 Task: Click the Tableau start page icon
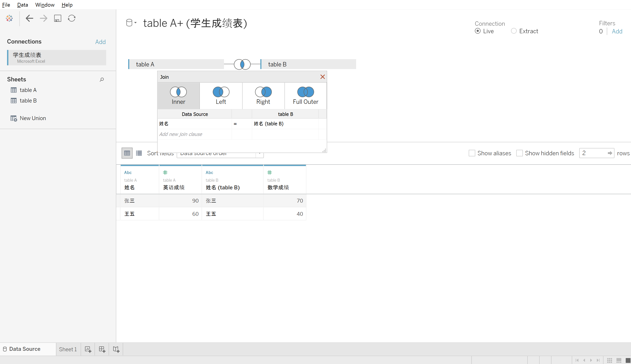[x=9, y=18]
